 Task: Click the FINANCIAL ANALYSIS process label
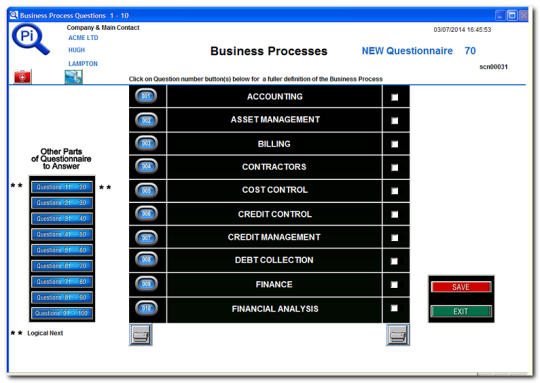275,309
